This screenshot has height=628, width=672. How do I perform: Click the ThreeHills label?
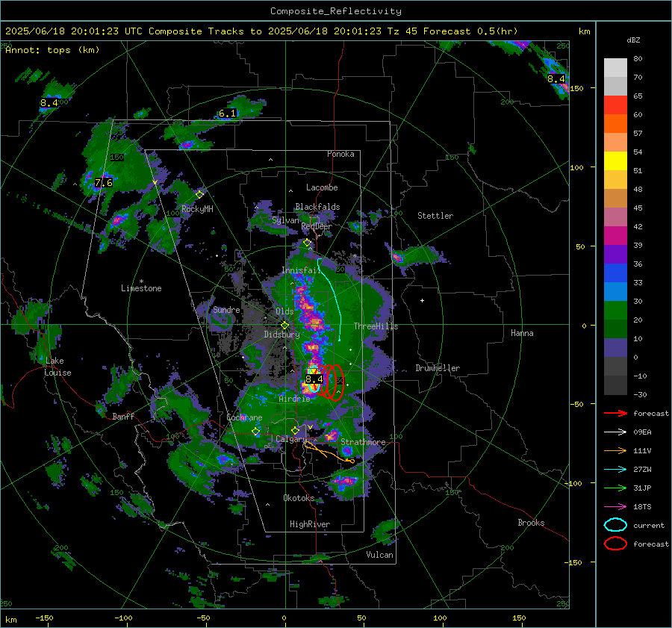[x=376, y=326]
